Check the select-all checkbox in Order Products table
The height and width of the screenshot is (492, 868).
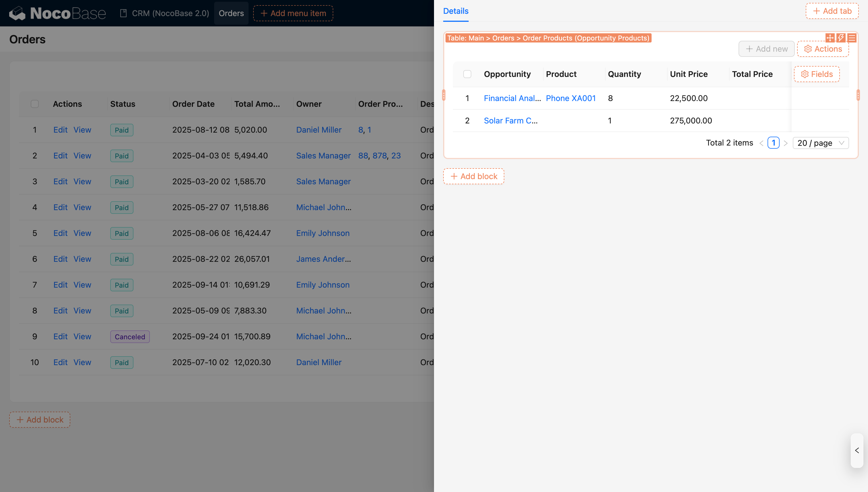[467, 74]
